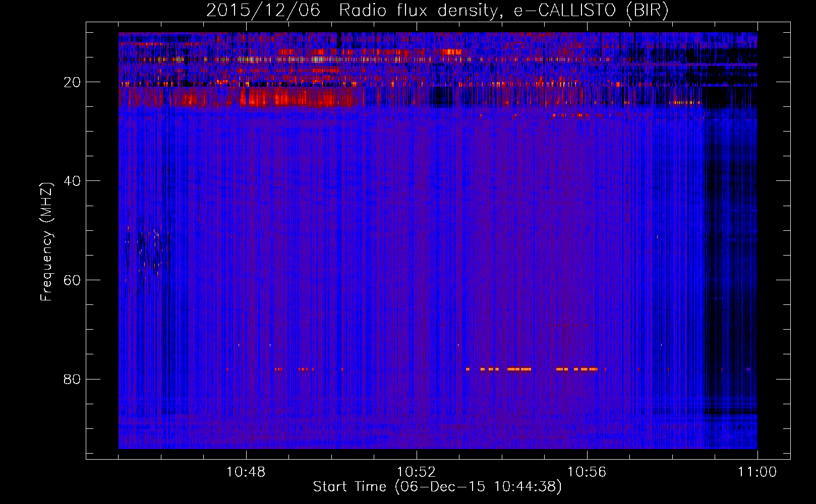This screenshot has height=504, width=816.
Task: Click the 10:52 time tick label
Action: click(417, 472)
